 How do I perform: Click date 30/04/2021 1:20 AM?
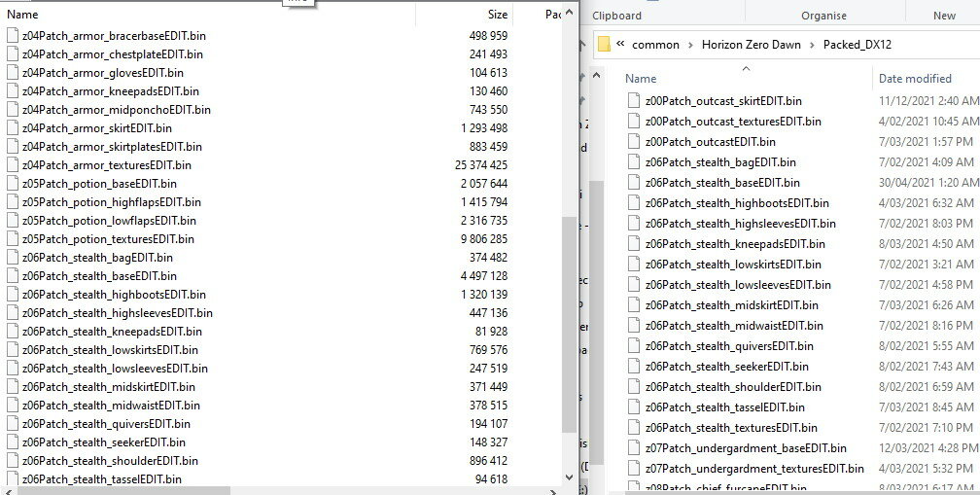click(928, 183)
